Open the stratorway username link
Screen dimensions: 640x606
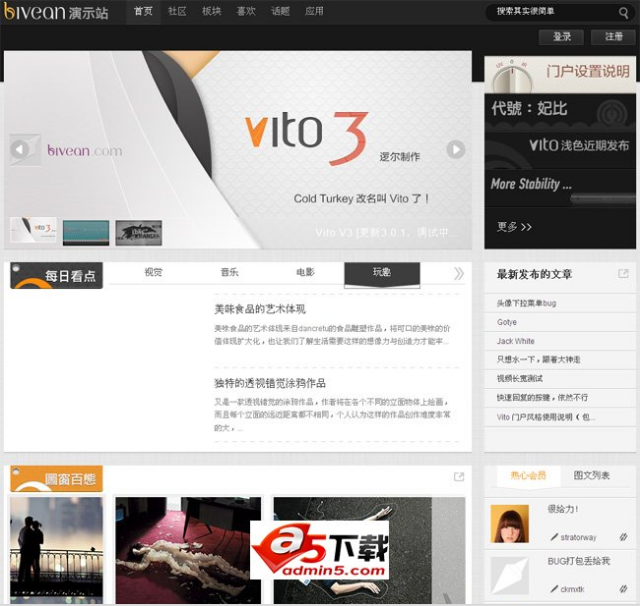coord(578,537)
